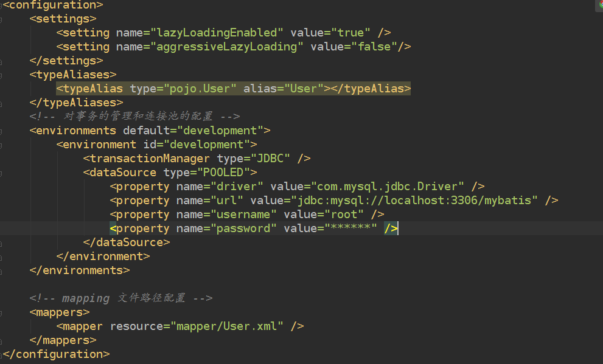Click the alias="User" value

(x=304, y=89)
